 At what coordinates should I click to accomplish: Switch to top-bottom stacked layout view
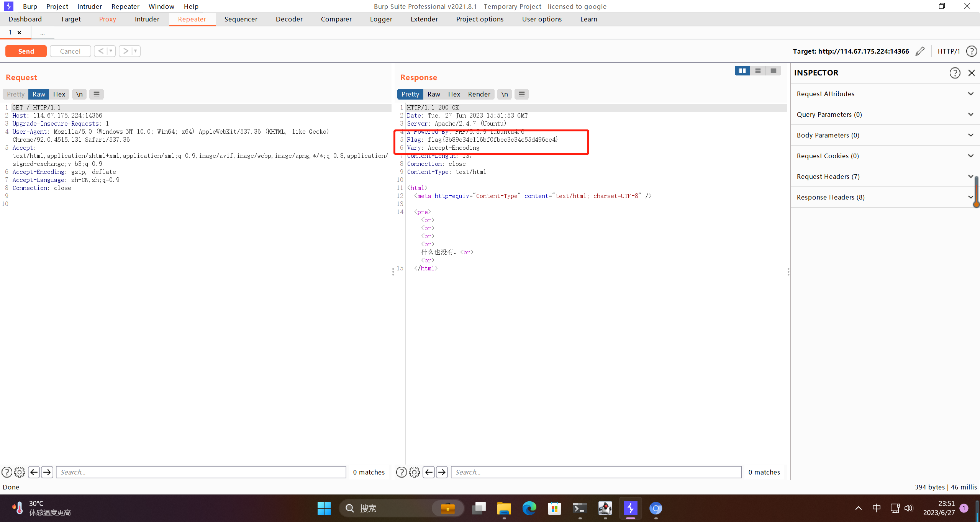click(758, 71)
